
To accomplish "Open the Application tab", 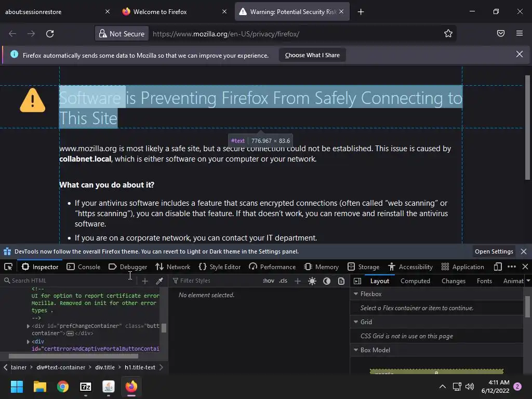I will pyautogui.click(x=463, y=267).
